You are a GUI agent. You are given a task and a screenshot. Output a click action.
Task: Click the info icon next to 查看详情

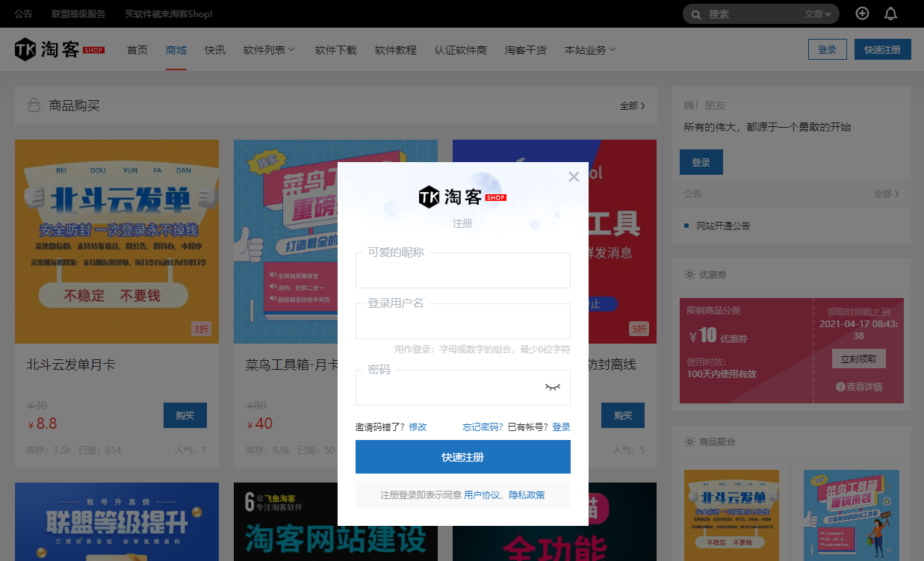tap(840, 387)
